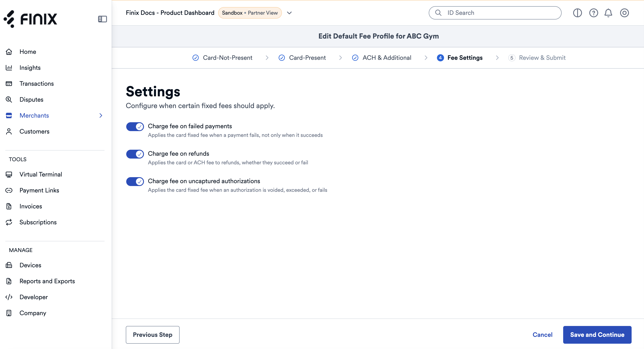Open notifications bell
Image resolution: width=644 pixels, height=349 pixels.
[608, 13]
